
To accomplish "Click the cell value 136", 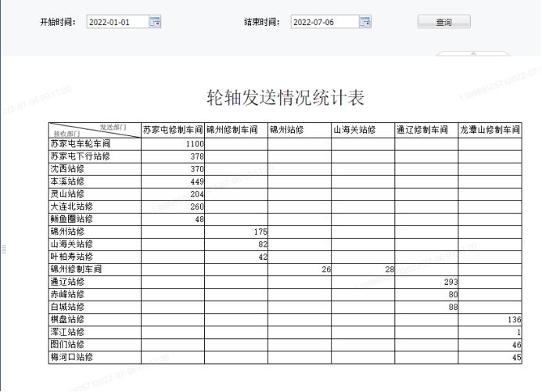I will 515,320.
